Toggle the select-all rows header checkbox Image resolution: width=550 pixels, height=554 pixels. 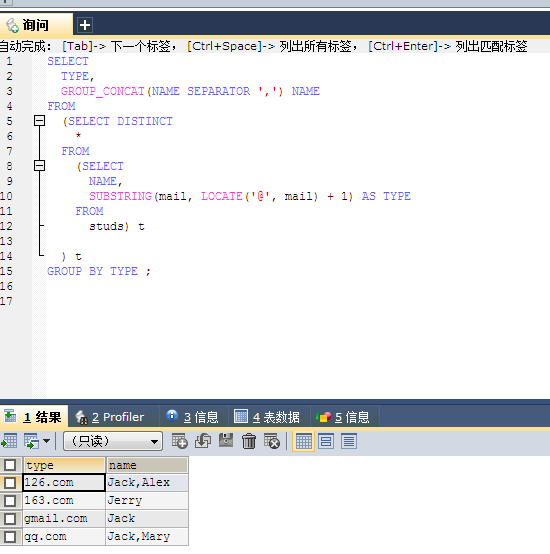(10, 465)
